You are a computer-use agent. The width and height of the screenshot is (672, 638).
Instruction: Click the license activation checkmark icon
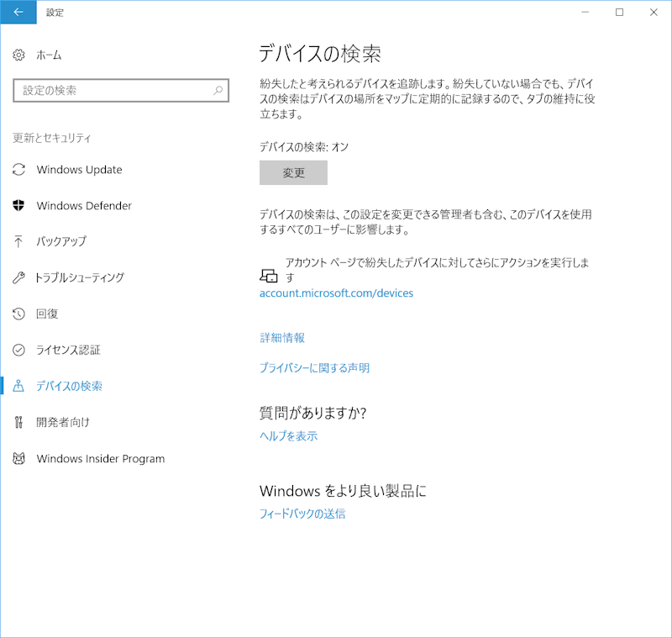[x=19, y=350]
